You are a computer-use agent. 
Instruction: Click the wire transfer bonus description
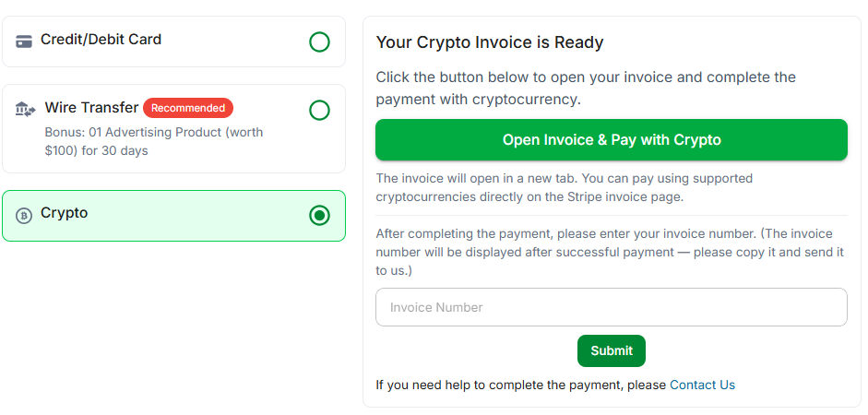point(153,141)
